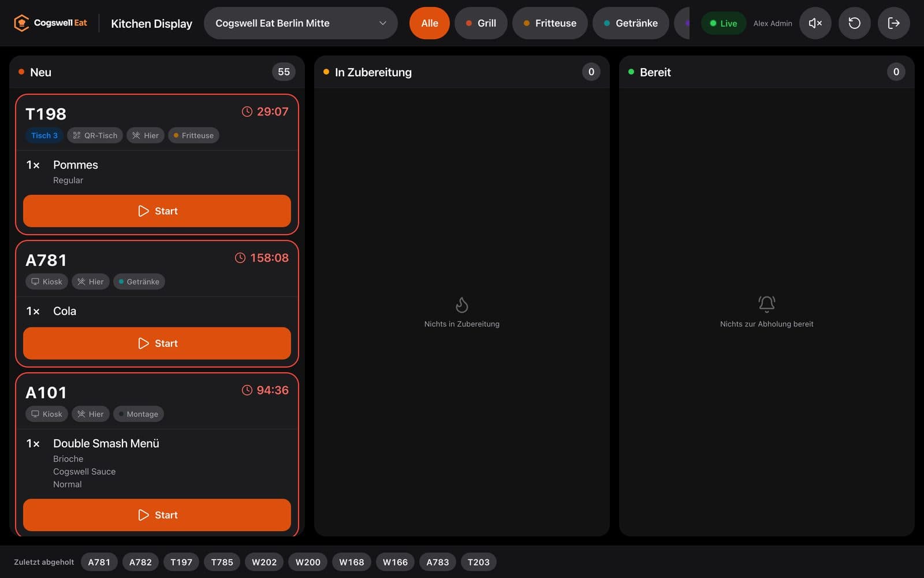Click the Pommes item in order T198
Image resolution: width=924 pixels, height=578 pixels.
tap(76, 165)
